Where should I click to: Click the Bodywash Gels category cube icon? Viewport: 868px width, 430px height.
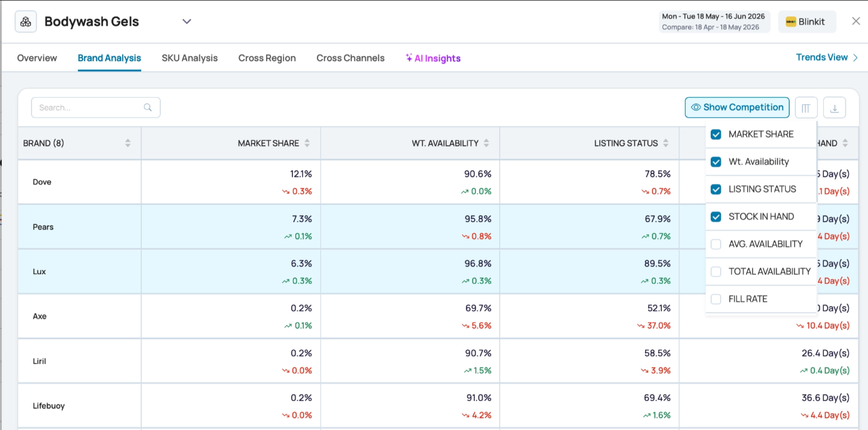click(26, 22)
